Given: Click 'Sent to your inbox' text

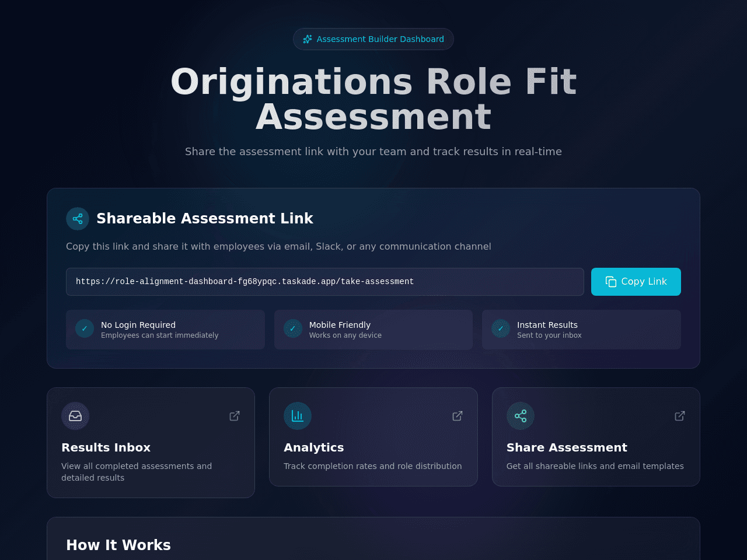Looking at the screenshot, I should (549, 335).
